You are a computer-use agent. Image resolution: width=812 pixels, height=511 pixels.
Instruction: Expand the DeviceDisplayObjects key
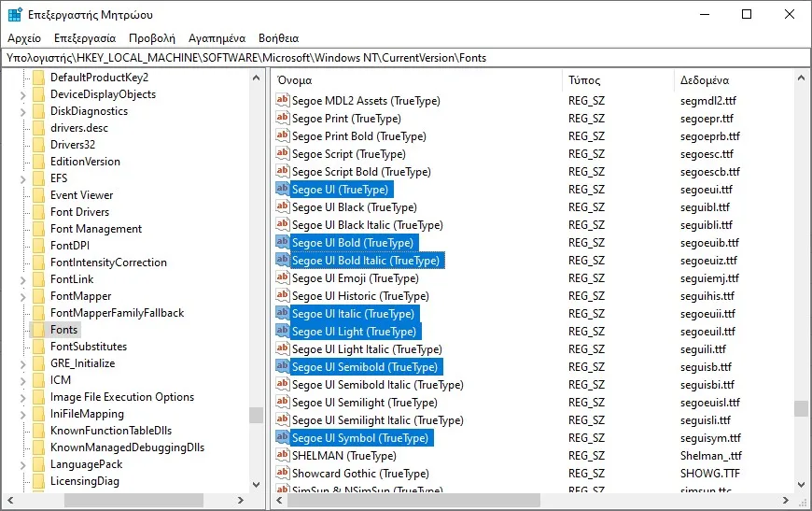tap(22, 95)
